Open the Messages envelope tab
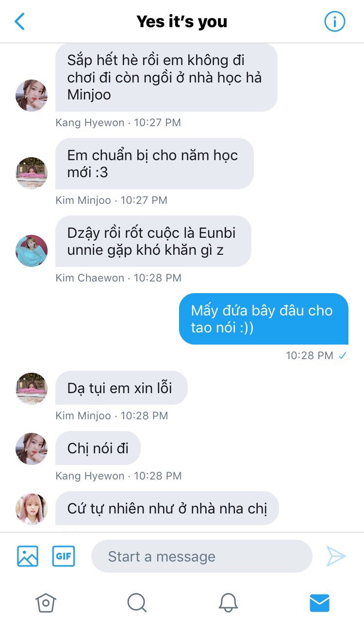This screenshot has height=628, width=364. coord(319,603)
